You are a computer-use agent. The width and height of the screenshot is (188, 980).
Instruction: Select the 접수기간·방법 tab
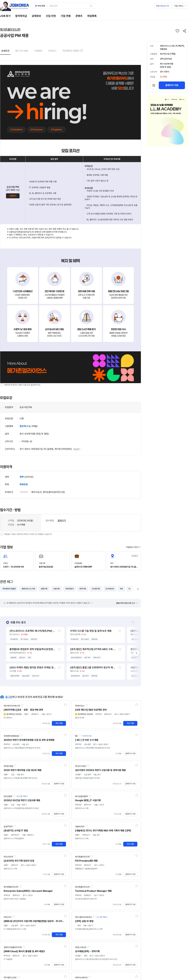[x=22, y=51]
